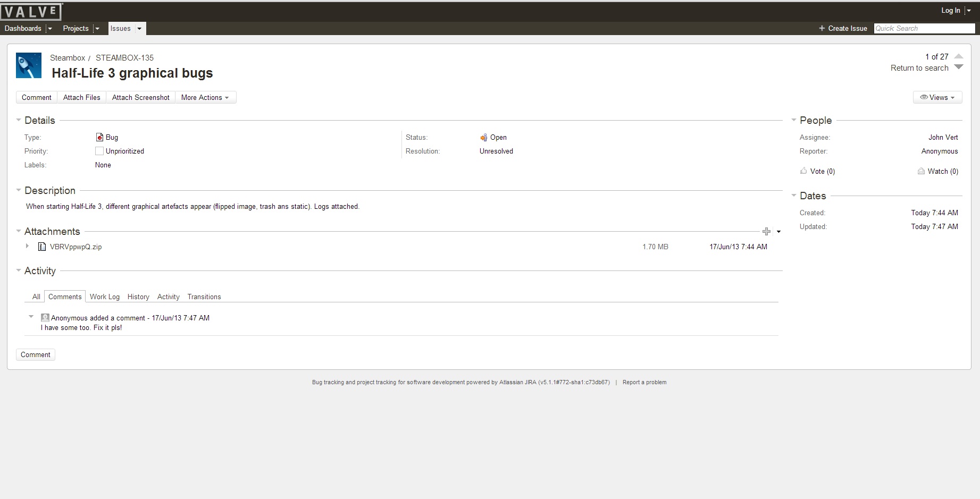
Task: Open the Views dropdown menu
Action: (x=937, y=97)
